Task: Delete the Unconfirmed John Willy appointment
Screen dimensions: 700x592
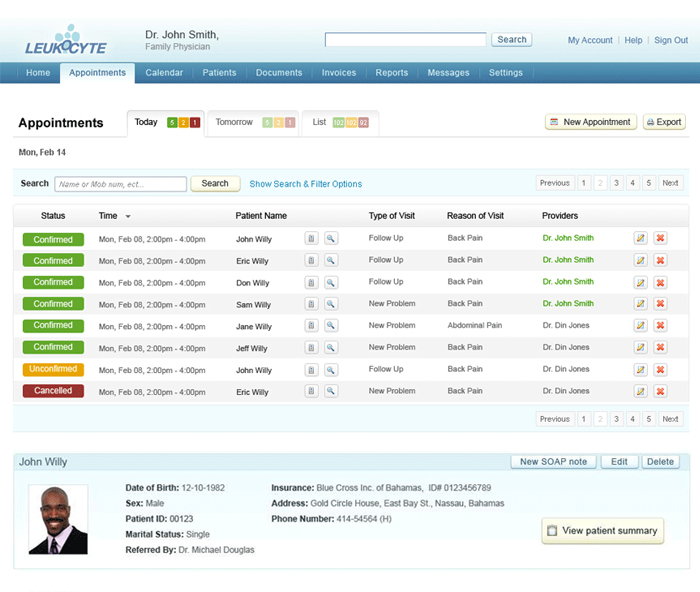Action: (660, 369)
